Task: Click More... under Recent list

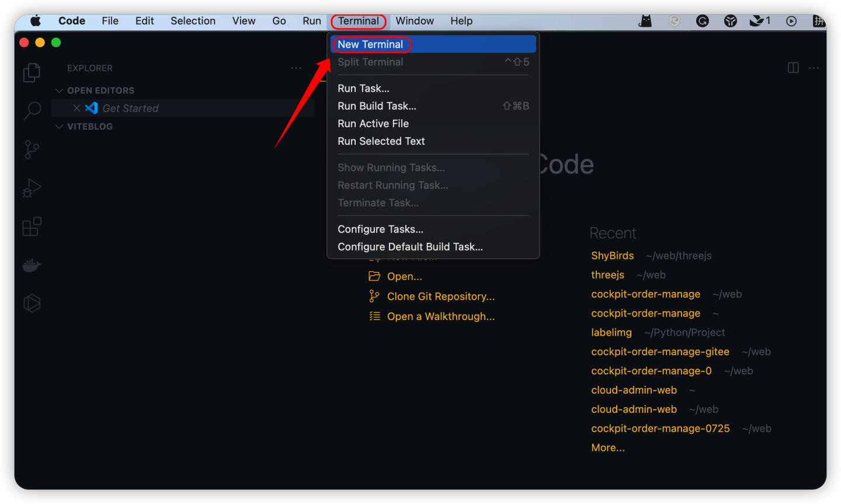Action: point(608,448)
